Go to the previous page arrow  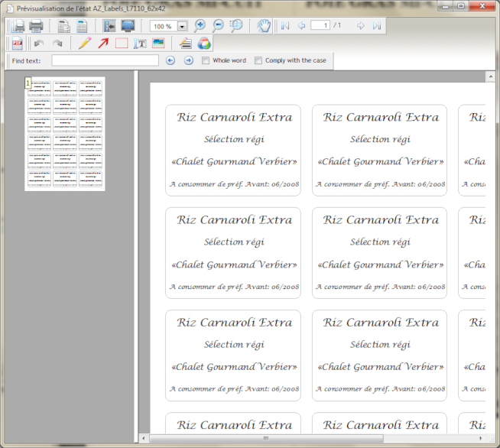click(301, 25)
